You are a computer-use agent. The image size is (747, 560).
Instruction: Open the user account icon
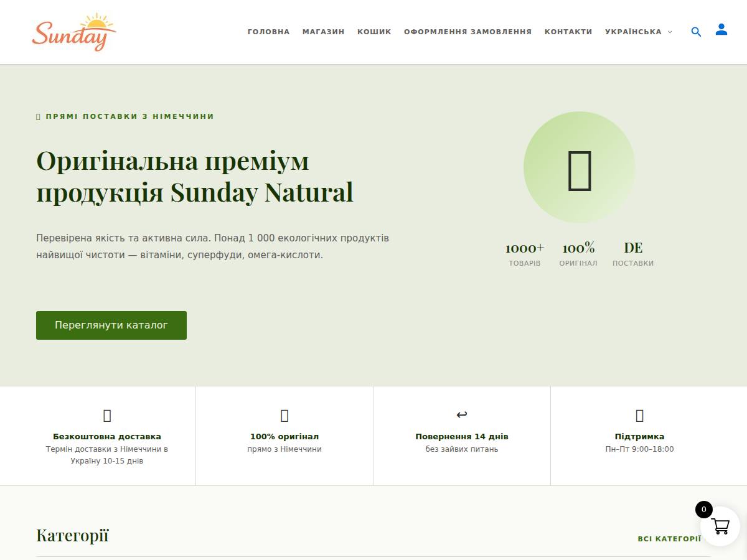click(721, 29)
